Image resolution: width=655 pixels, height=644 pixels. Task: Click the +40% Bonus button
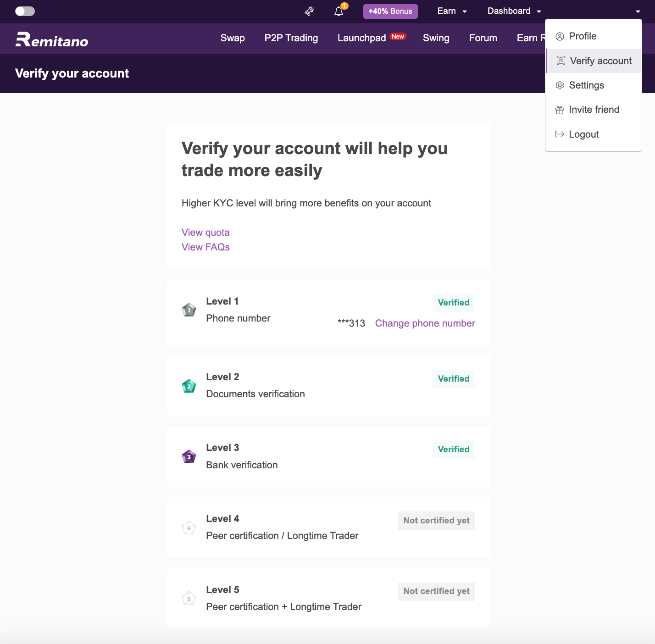[390, 11]
